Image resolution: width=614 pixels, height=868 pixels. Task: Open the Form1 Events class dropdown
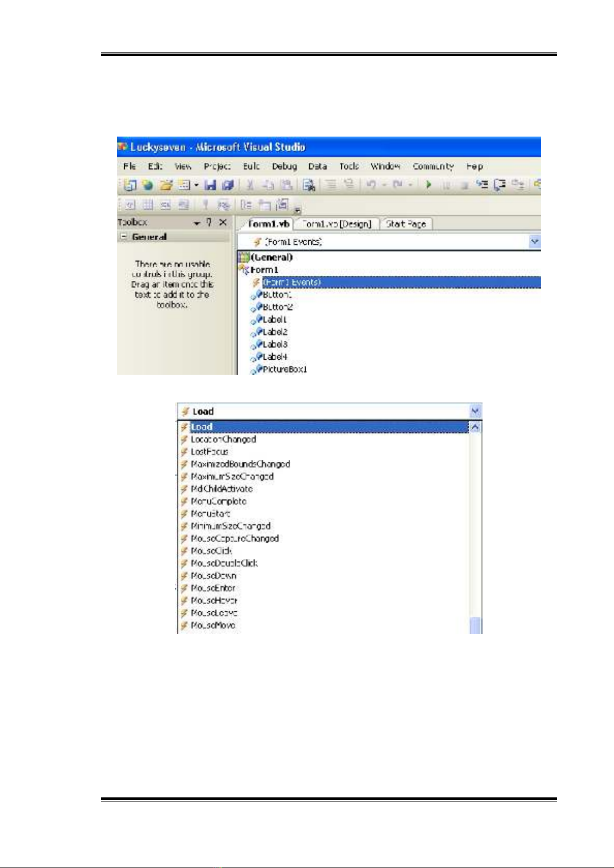click(535, 242)
